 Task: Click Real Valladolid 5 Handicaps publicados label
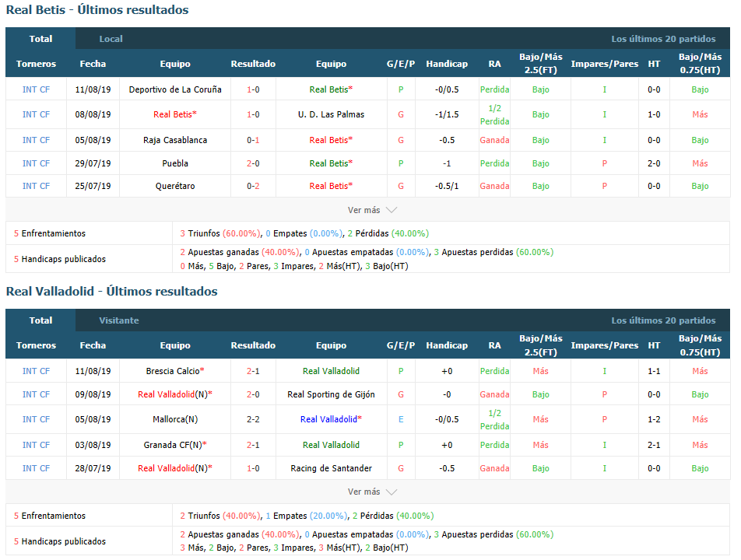pyautogui.click(x=59, y=541)
